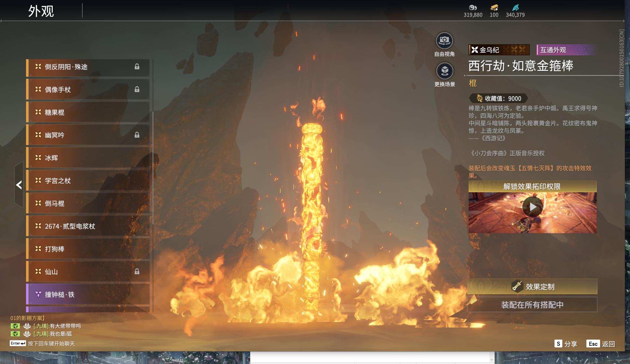Select the 幽冥吟 skin entry
The image size is (630, 364).
coord(88,135)
